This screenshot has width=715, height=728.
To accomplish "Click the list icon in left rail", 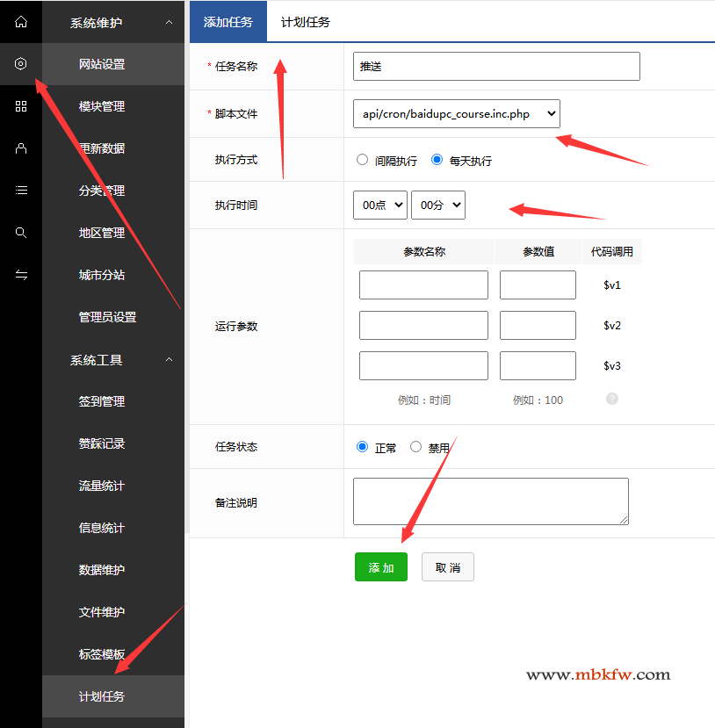I will coord(21,191).
